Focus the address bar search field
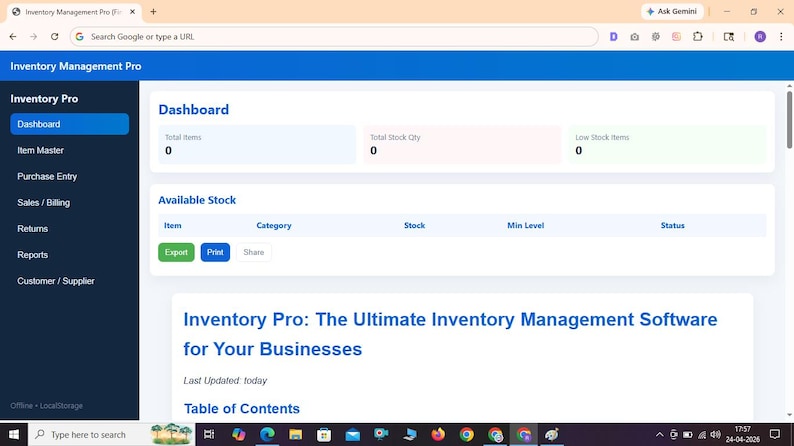Screen dimensions: 794x446 click(334, 36)
